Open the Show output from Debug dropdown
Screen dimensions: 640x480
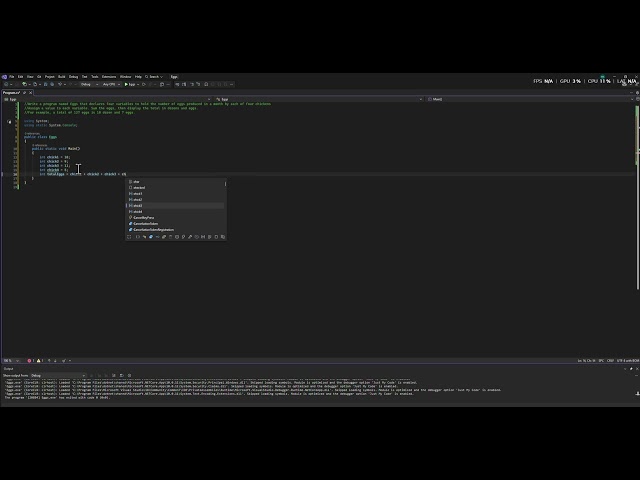pos(58,376)
